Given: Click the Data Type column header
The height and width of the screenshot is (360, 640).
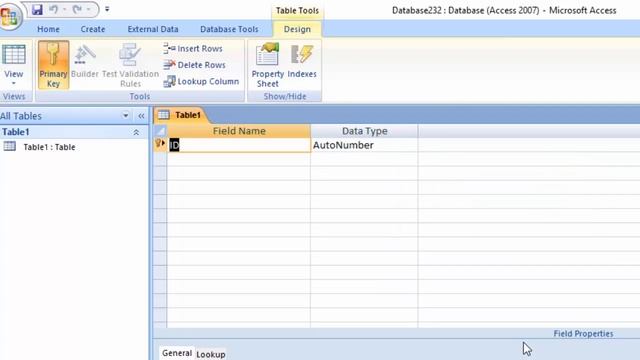Looking at the screenshot, I should (364, 131).
